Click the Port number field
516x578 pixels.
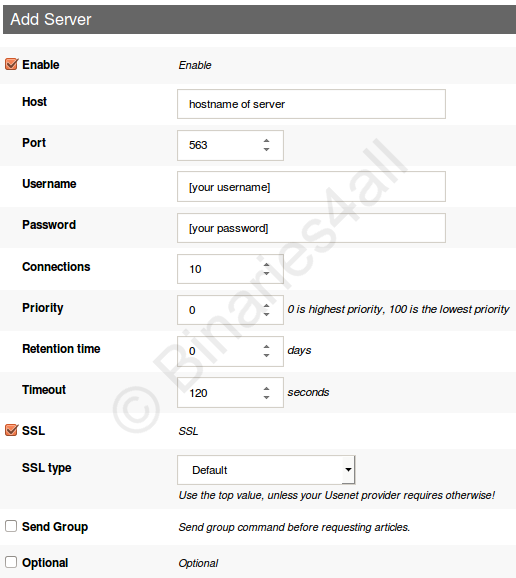pyautogui.click(x=230, y=145)
